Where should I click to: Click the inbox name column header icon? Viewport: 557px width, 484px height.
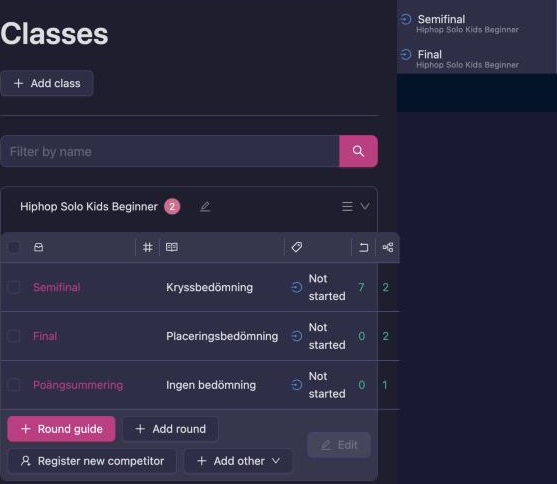tap(38, 247)
